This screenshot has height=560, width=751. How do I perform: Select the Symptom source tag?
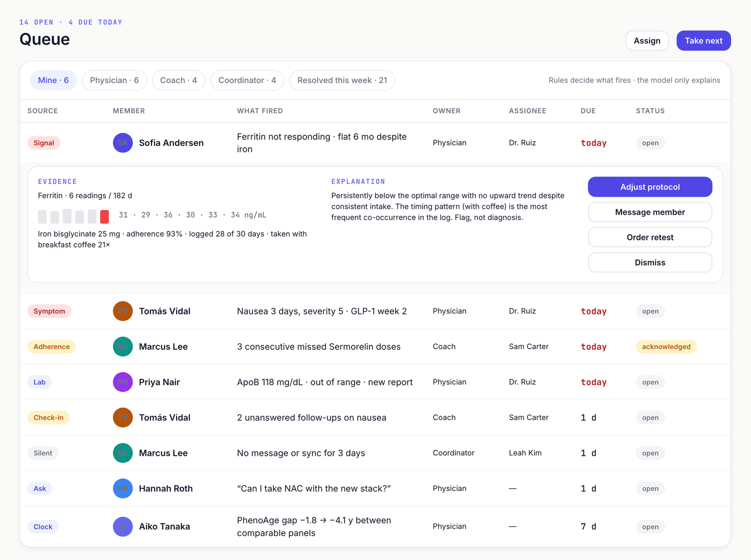tap(49, 311)
